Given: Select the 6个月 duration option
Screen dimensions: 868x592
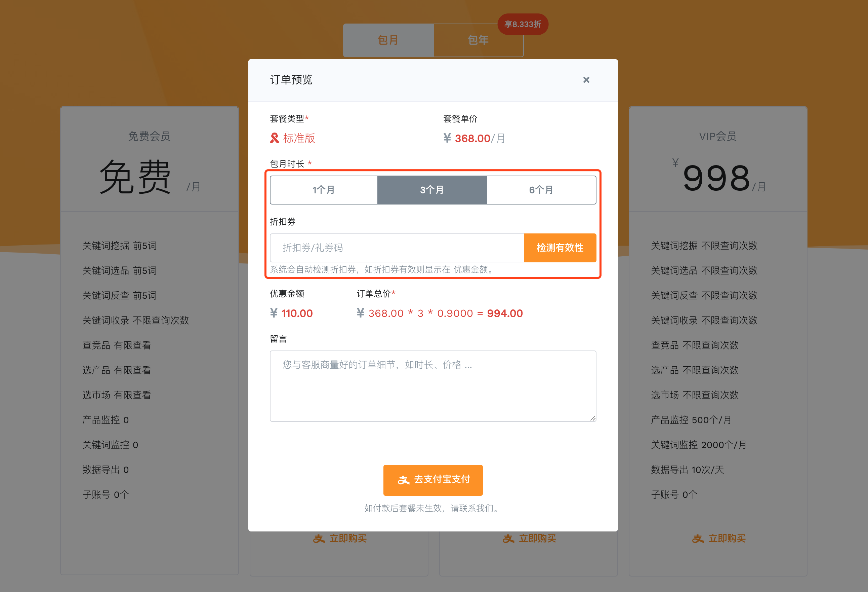Looking at the screenshot, I should 541,190.
